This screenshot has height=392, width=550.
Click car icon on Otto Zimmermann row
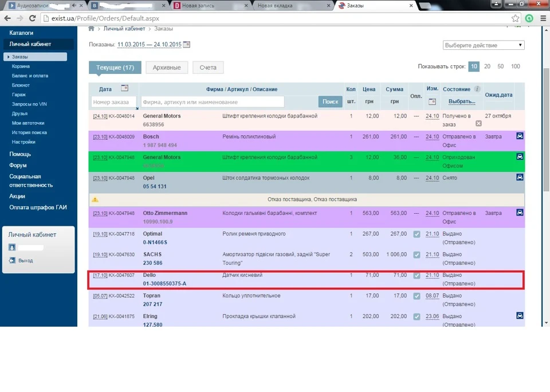[x=520, y=212]
